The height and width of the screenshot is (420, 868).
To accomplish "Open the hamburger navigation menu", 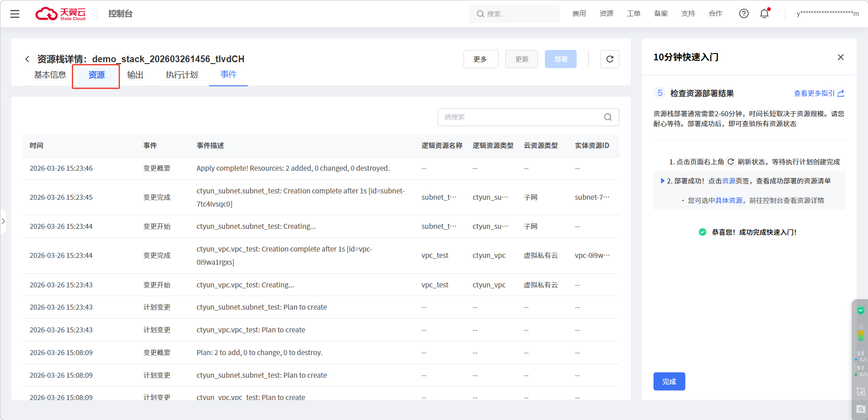I will [x=15, y=14].
